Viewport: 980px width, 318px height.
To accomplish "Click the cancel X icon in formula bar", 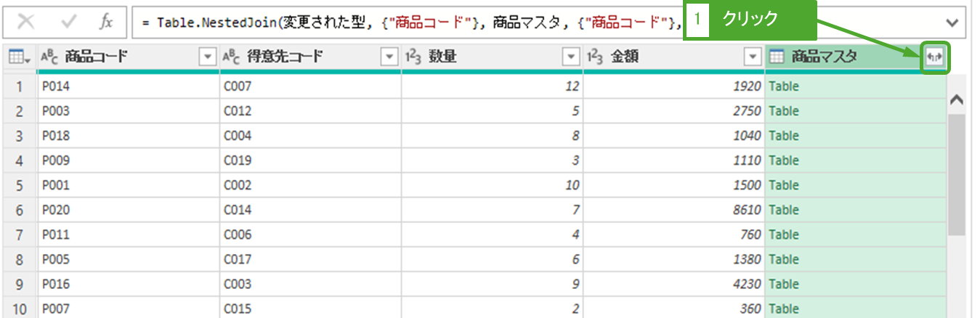I will click(27, 23).
